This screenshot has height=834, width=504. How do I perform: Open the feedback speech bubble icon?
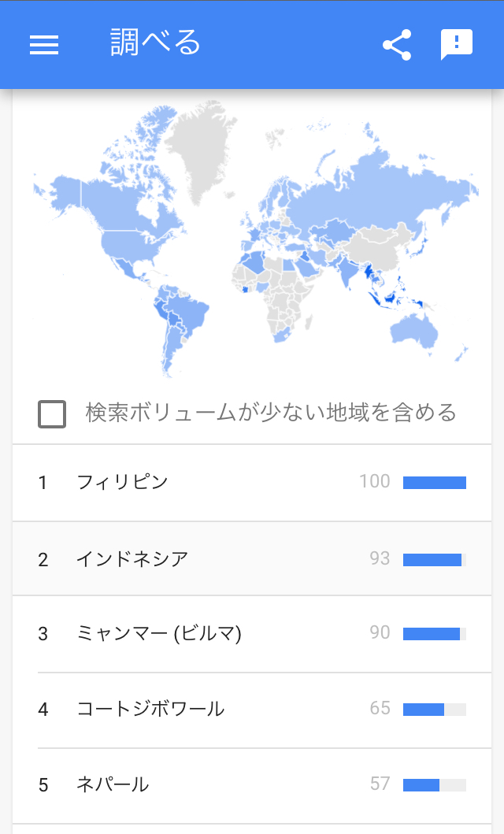(x=456, y=45)
